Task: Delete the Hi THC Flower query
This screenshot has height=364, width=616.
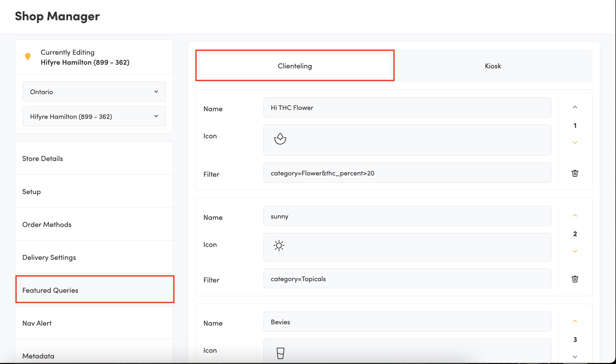Action: (575, 173)
